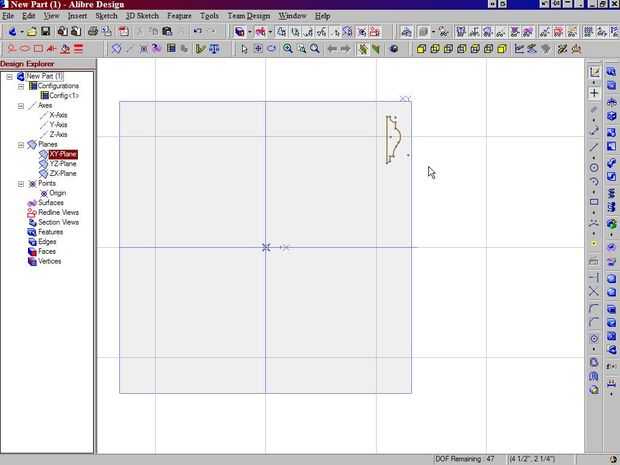Screen dimensions: 620x465
Task: Collapse the New Part (1) tree node
Action: [x=9, y=77]
